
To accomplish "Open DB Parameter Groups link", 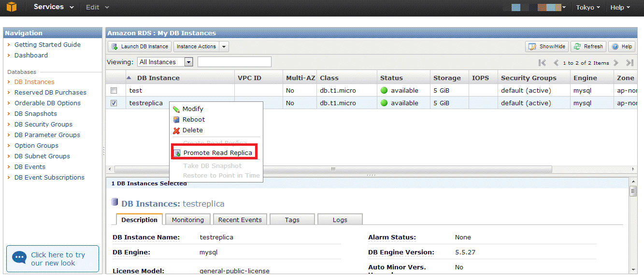I will pos(47,135).
